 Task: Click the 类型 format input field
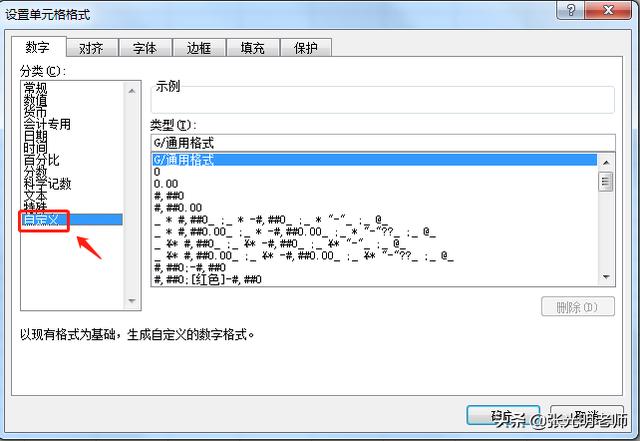click(382, 143)
